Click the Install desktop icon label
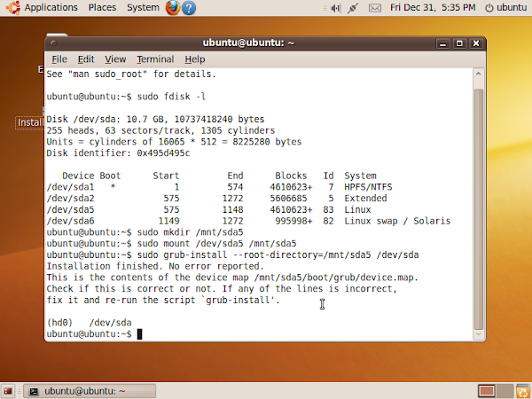This screenshot has height=399, width=532. point(30,122)
